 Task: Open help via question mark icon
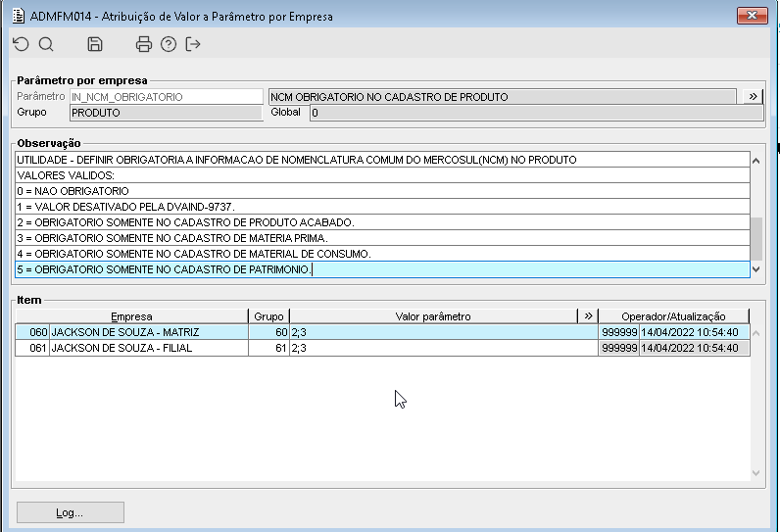pyautogui.click(x=169, y=44)
